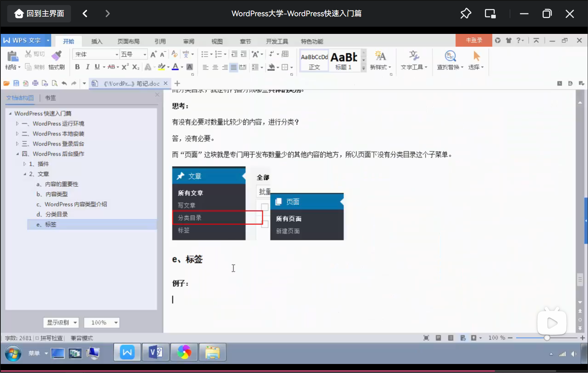The width and height of the screenshot is (588, 373).
Task: Click the distributed alignment icon
Action: 243,67
